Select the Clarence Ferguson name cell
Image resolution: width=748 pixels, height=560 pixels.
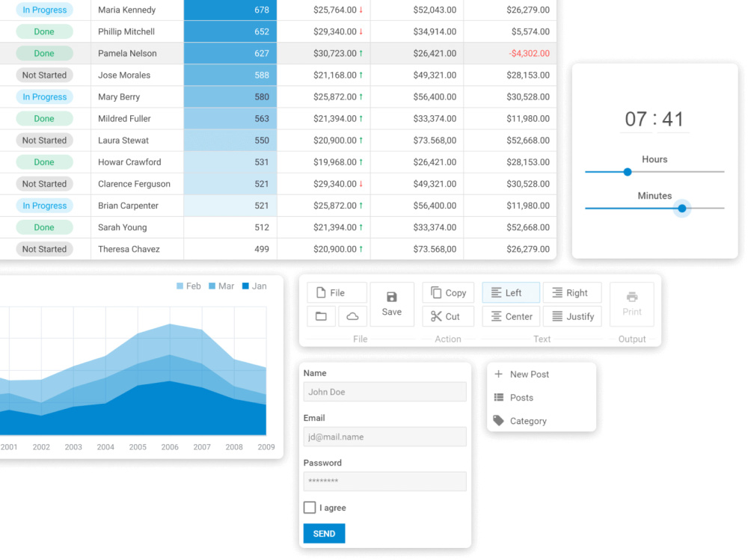pos(137,184)
